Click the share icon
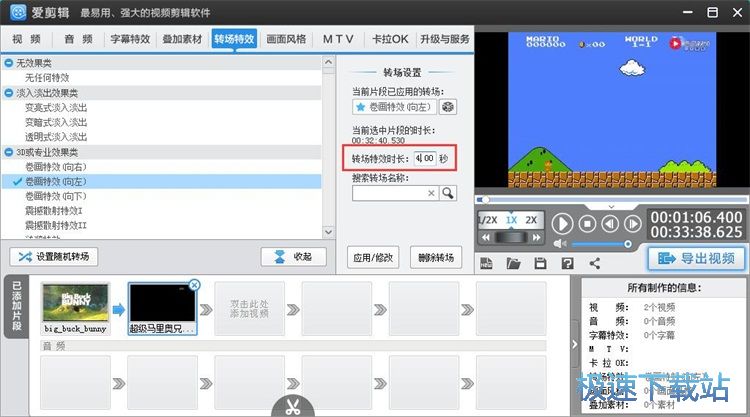750x417 pixels. pos(595,263)
